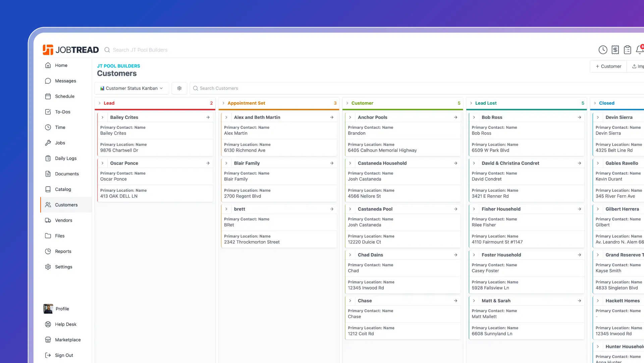The height and width of the screenshot is (363, 644).
Task: Open Matt & Sarah card arrow
Action: click(x=579, y=301)
